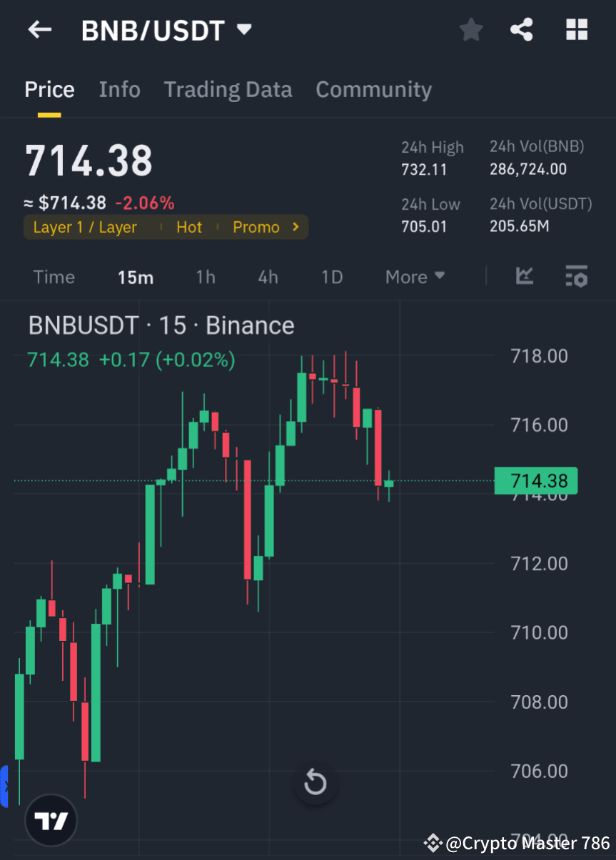Screen dimensions: 616x860
Task: Switch to the Trading Data tab
Action: (228, 89)
